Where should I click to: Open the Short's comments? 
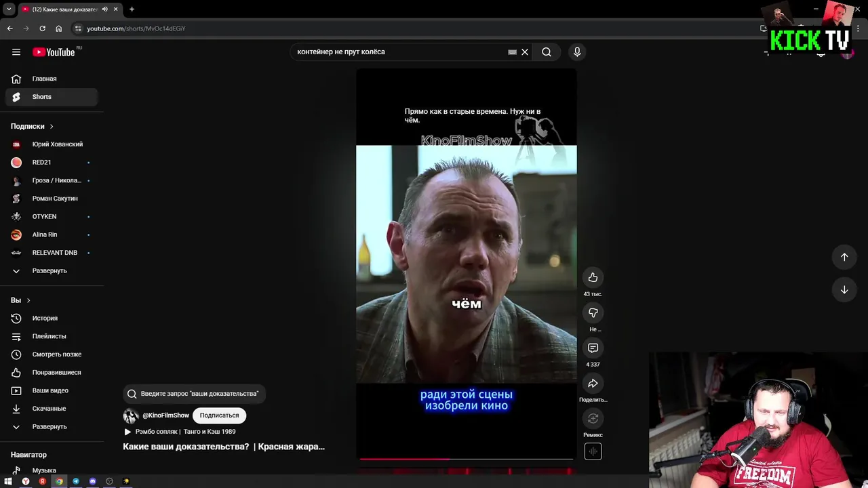[593, 348]
